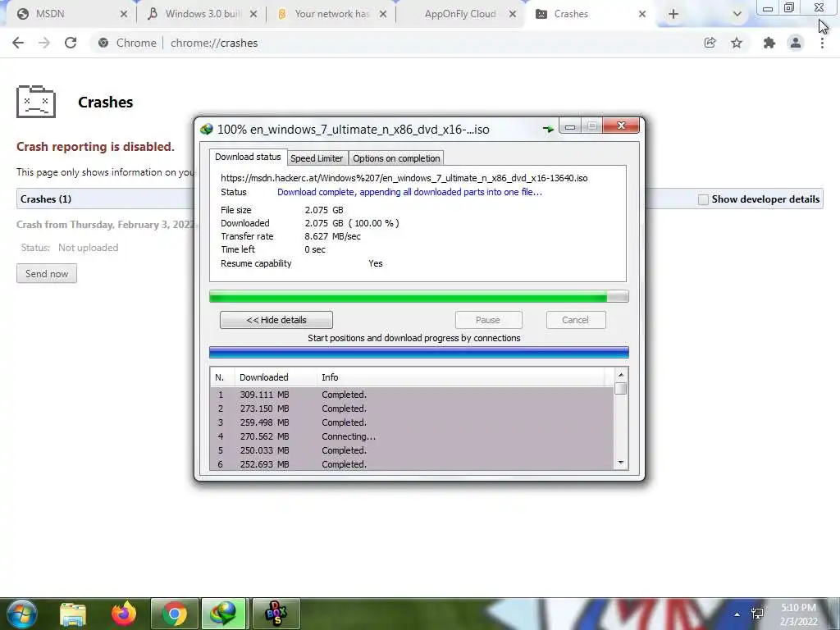The height and width of the screenshot is (630, 840).
Task: Enable Show developer details checkbox
Action: click(x=703, y=199)
